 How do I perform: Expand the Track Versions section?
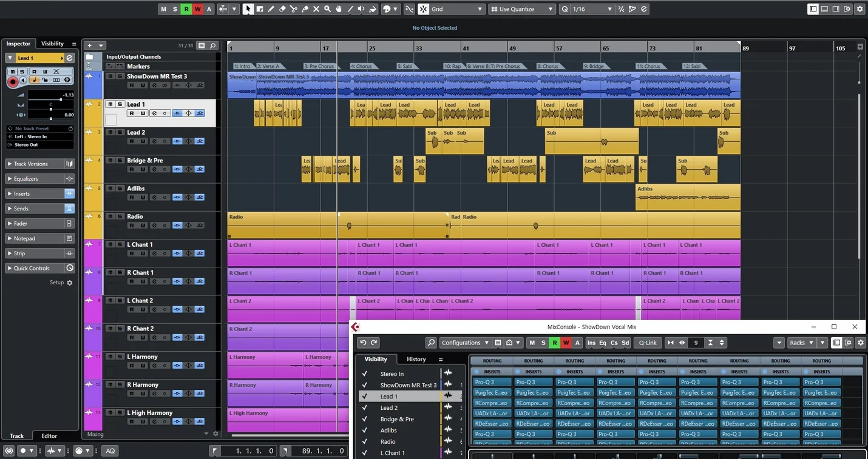point(39,164)
